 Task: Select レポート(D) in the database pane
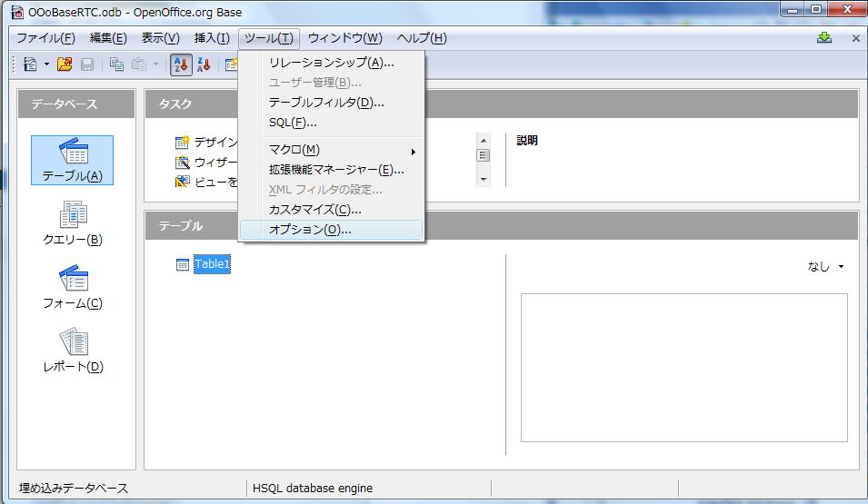click(x=73, y=351)
